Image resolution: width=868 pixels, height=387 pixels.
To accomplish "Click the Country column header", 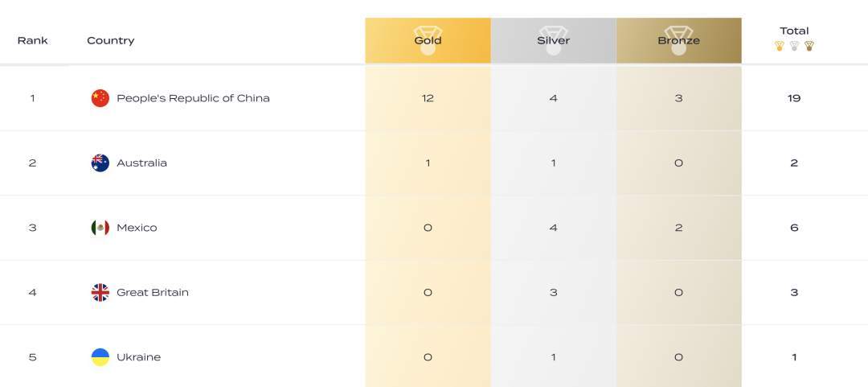I will [x=110, y=40].
